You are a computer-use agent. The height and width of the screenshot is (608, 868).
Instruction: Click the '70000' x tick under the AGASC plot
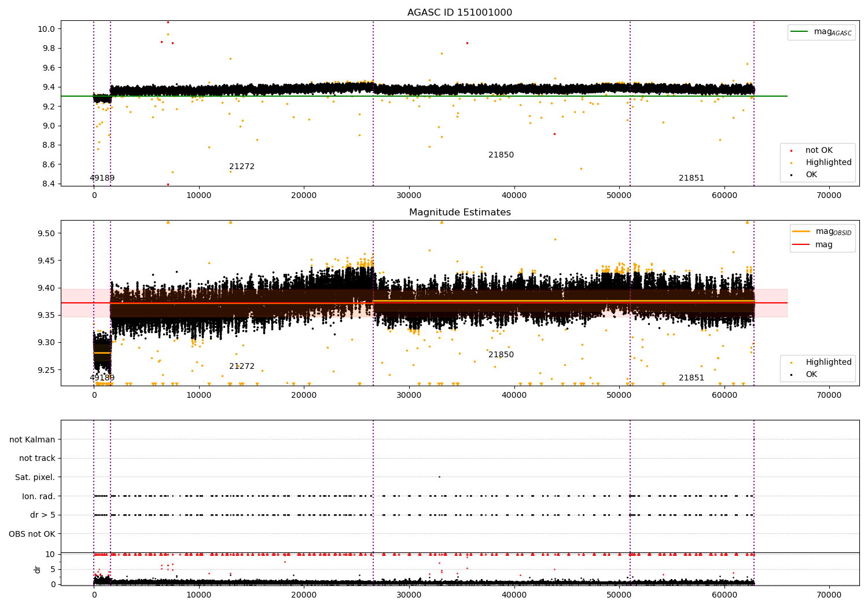(x=829, y=196)
